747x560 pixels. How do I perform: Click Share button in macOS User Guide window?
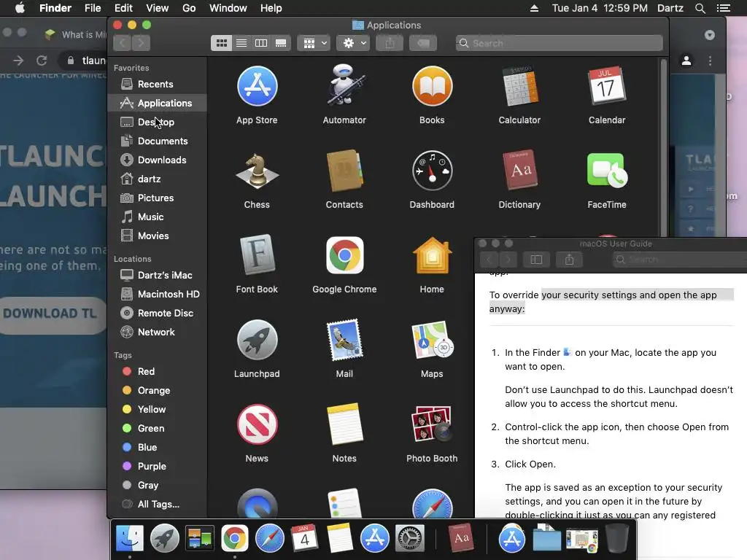[x=569, y=260]
